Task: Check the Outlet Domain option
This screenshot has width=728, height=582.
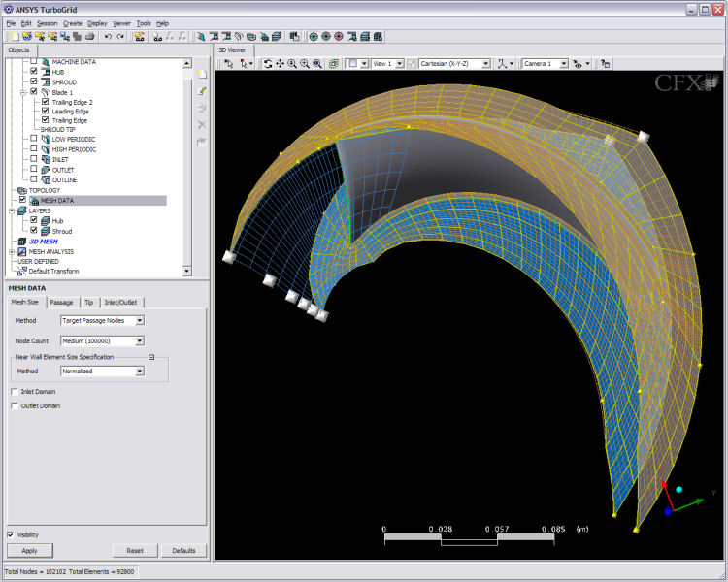Action: coord(15,406)
